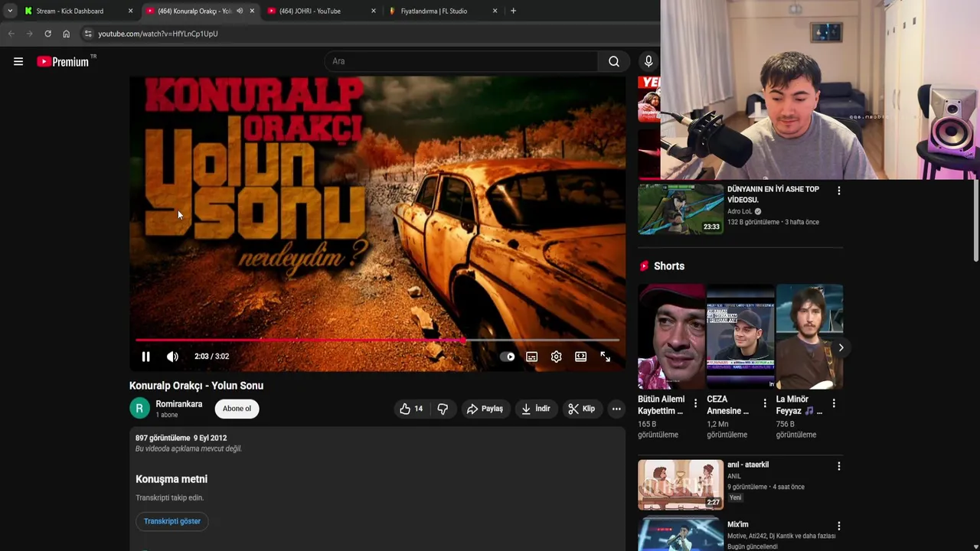
Task: Switch to Fiyatlandırma FL Studio tab
Action: (434, 11)
